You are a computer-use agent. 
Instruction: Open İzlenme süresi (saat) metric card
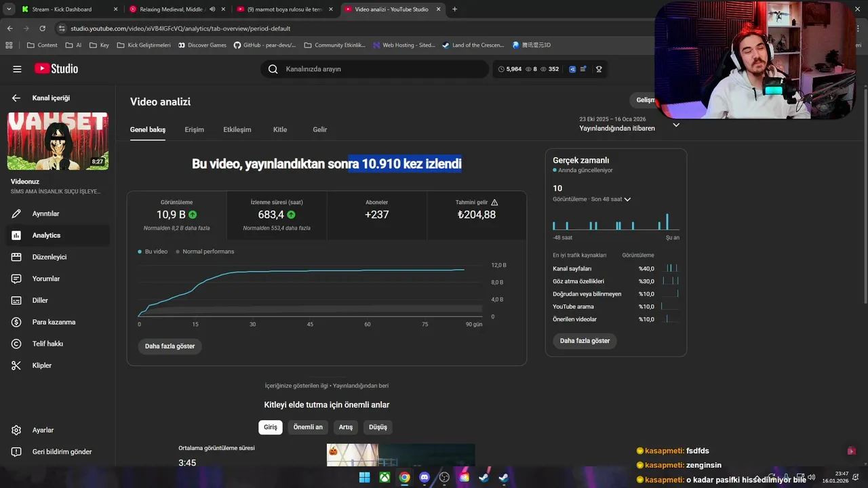click(x=277, y=216)
